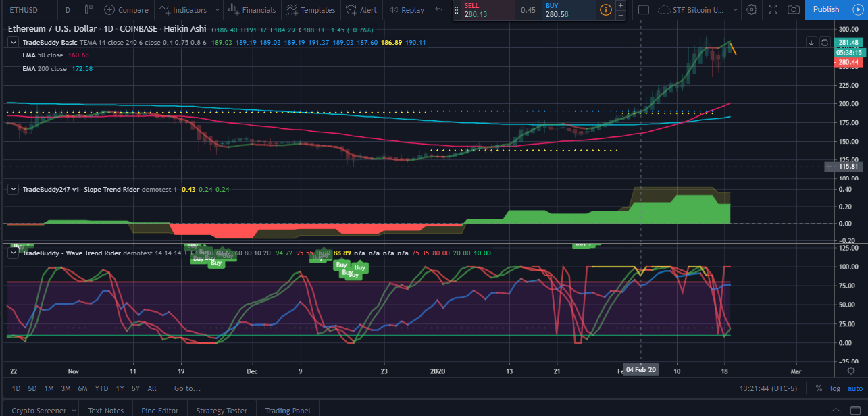Undo the last chart action

(439, 10)
